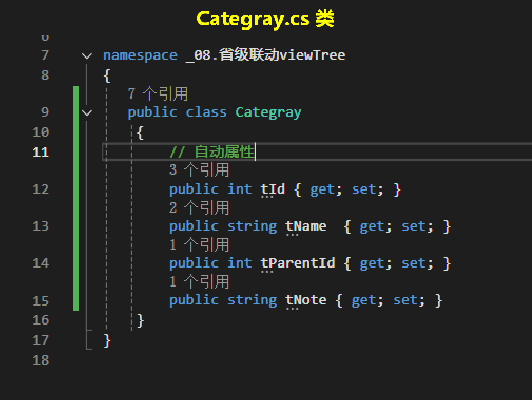532x400 pixels.
Task: Click the tName property identifier
Action: [x=306, y=226]
